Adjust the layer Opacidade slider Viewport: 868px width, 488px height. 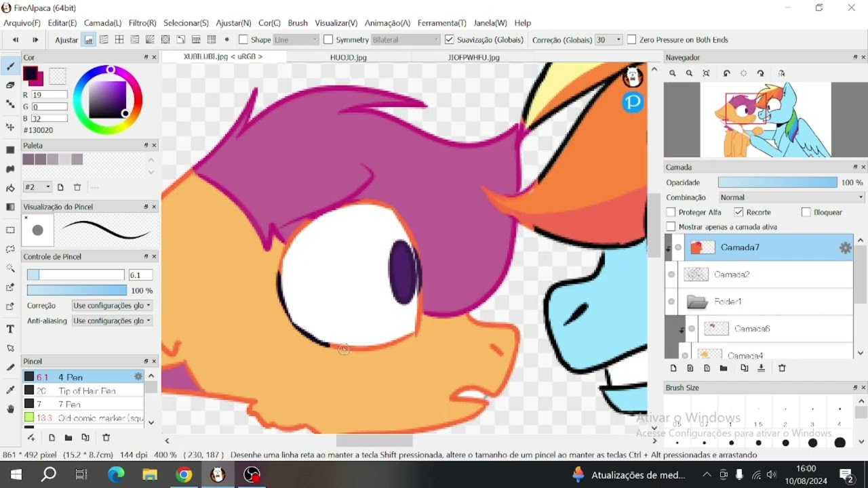tap(777, 182)
